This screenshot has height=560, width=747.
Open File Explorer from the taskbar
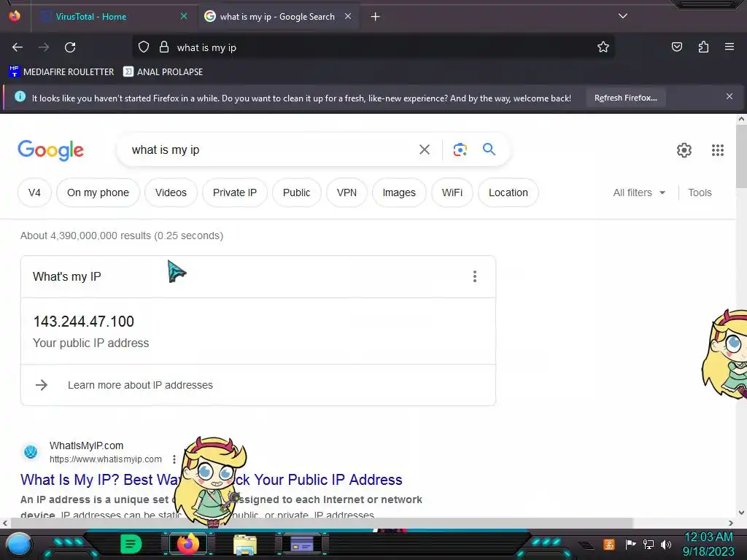(x=245, y=544)
